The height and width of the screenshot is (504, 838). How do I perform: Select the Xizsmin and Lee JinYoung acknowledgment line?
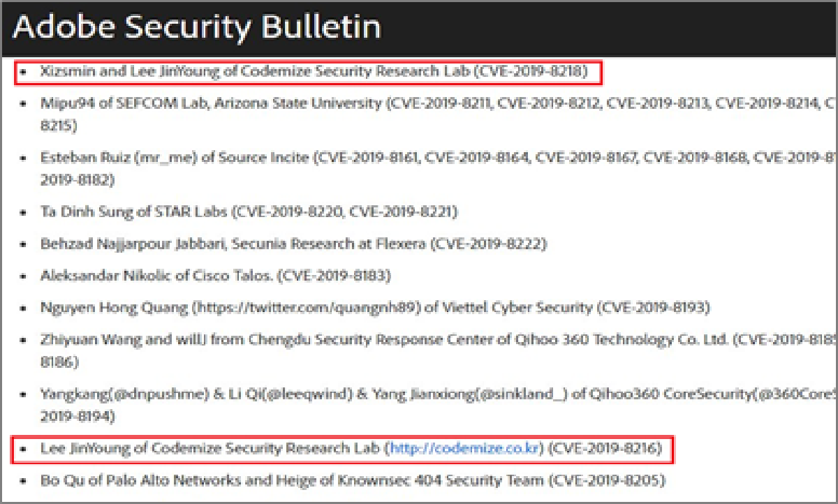coord(314,71)
